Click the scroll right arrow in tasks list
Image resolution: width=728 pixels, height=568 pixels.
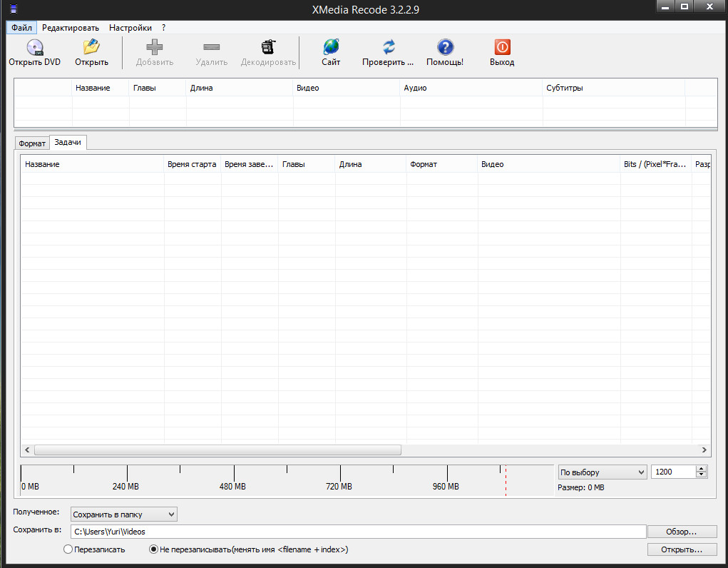pos(704,450)
